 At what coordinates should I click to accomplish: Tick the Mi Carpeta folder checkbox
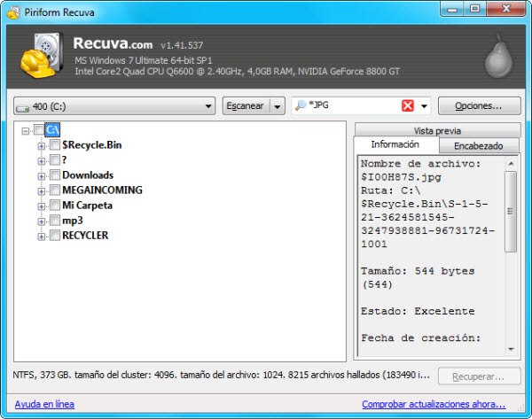point(55,206)
